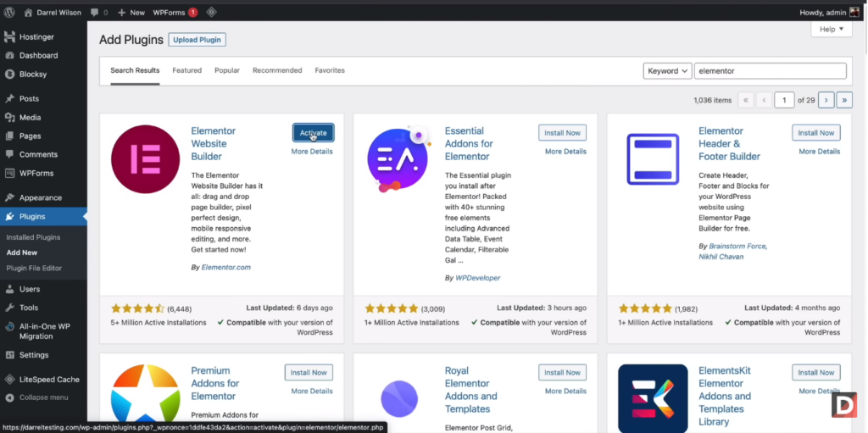Open WPDeveloper author link
This screenshot has width=868, height=433.
coord(478,278)
